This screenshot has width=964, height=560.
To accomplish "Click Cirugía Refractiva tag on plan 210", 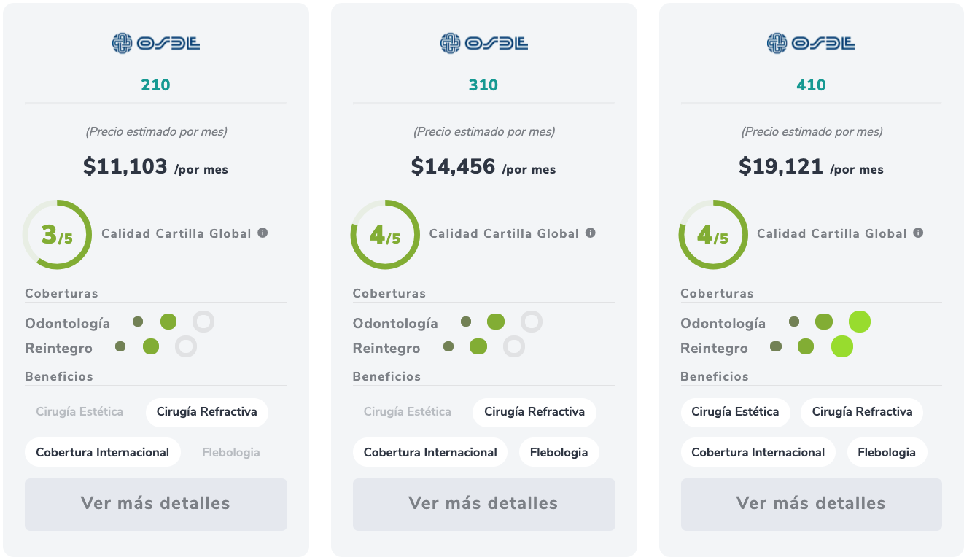I will (x=207, y=412).
